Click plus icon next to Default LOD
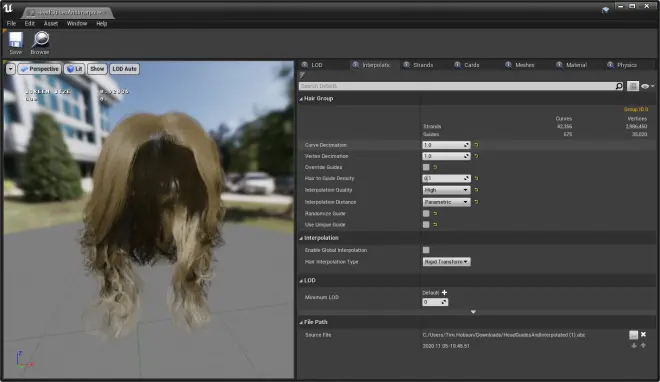This screenshot has height=382, width=660. click(x=444, y=292)
